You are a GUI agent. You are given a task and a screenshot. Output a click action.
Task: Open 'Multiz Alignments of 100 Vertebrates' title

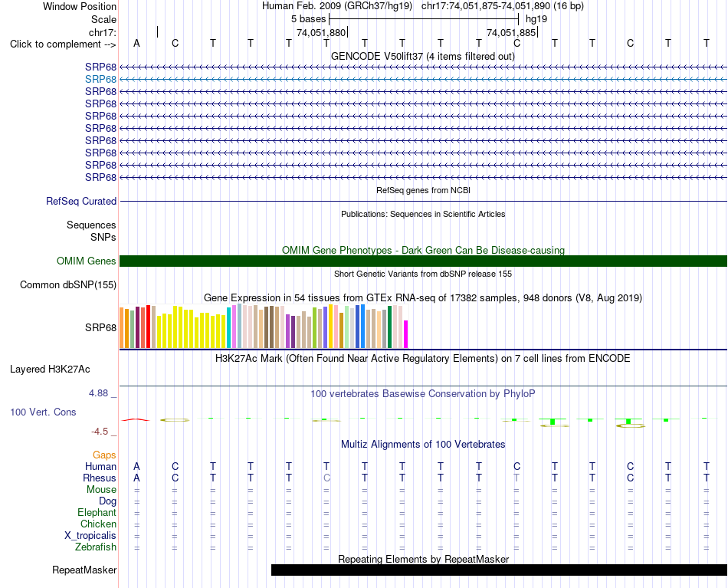tap(423, 445)
